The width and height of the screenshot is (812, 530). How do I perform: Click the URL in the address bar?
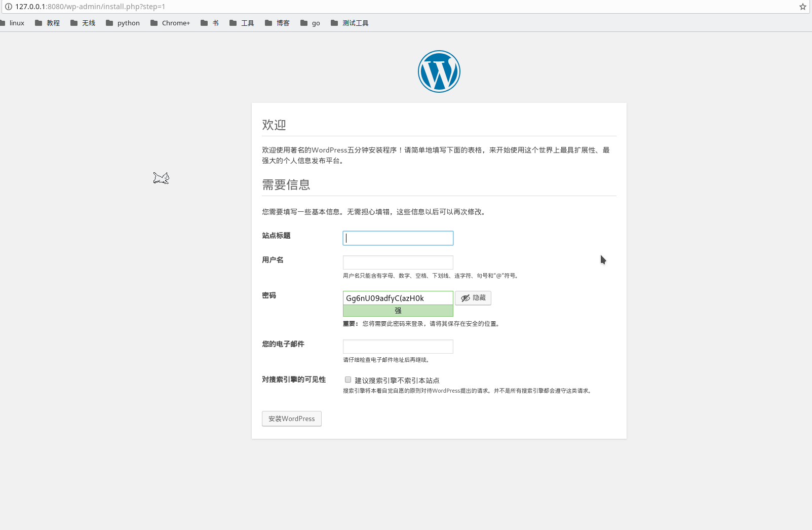(90, 7)
